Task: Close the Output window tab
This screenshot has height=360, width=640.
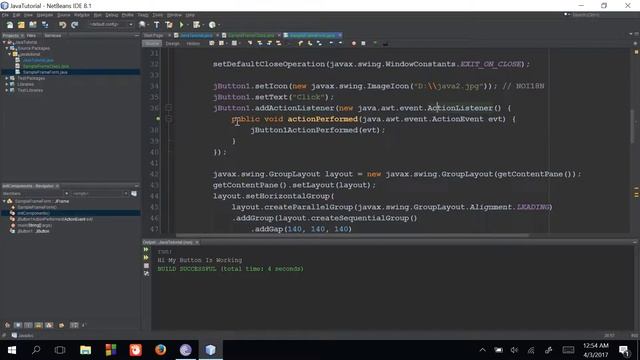Action: point(197,242)
